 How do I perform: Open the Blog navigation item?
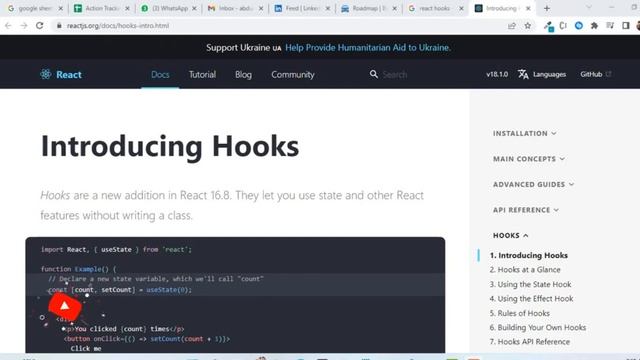pyautogui.click(x=243, y=75)
